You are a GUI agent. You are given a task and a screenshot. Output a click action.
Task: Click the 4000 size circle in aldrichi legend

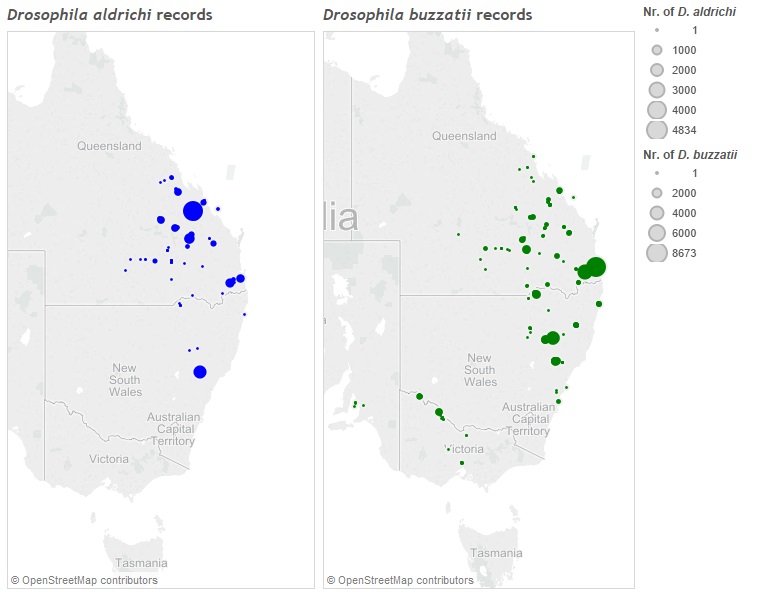click(x=657, y=110)
